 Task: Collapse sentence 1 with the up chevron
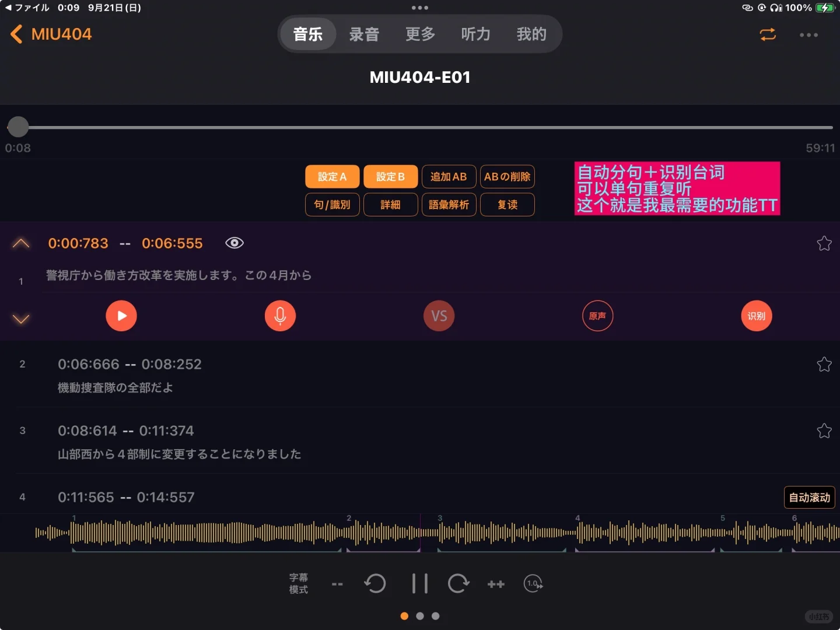coord(21,243)
